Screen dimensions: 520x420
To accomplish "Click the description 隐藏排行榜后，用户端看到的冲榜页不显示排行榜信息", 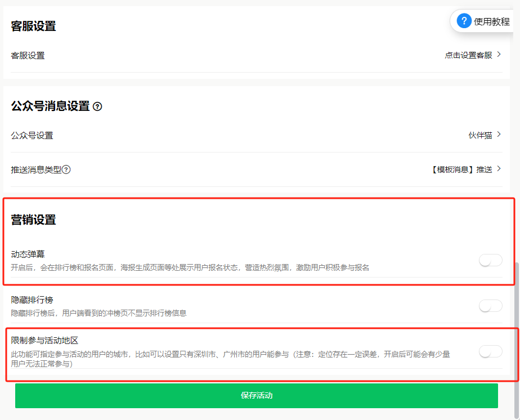I will (98, 313).
